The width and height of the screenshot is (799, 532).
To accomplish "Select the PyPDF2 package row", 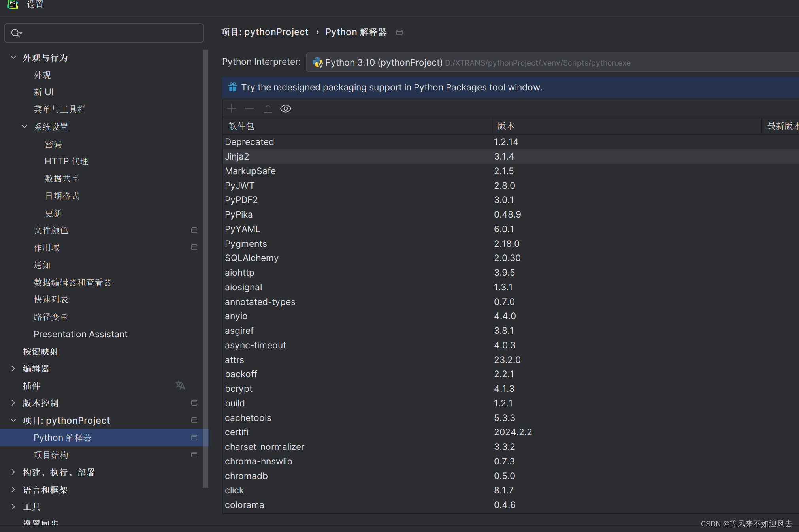I will (511, 200).
